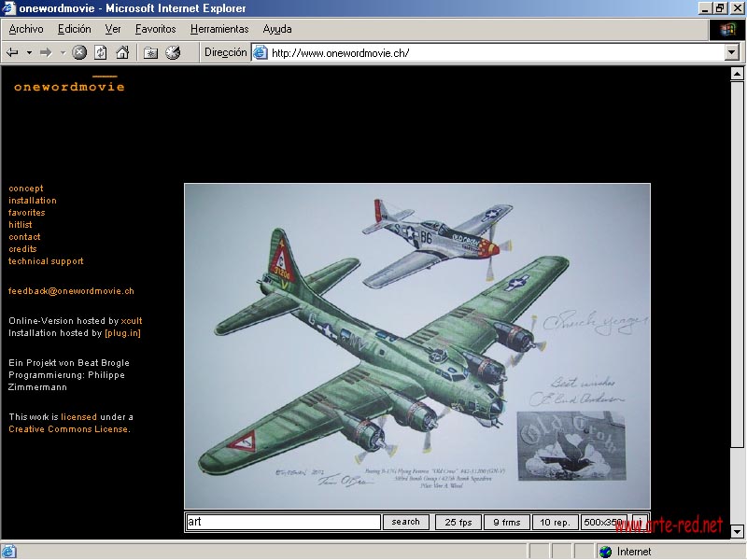
Task: Go to Home page icon
Action: (x=122, y=53)
